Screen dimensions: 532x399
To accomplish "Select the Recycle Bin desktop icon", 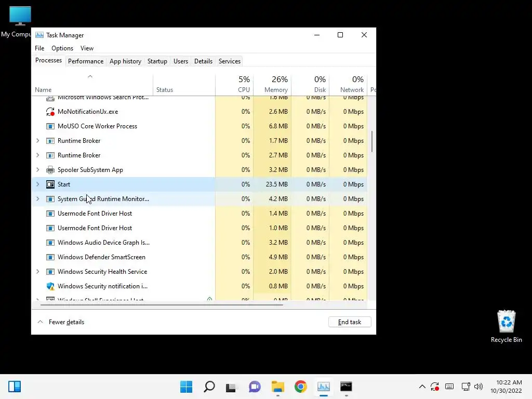I will (x=506, y=326).
